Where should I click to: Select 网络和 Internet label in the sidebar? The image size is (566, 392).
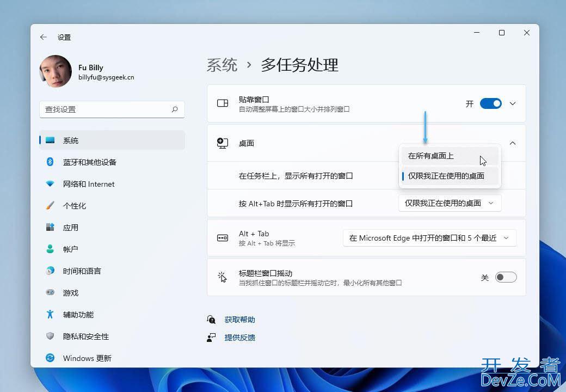point(89,184)
